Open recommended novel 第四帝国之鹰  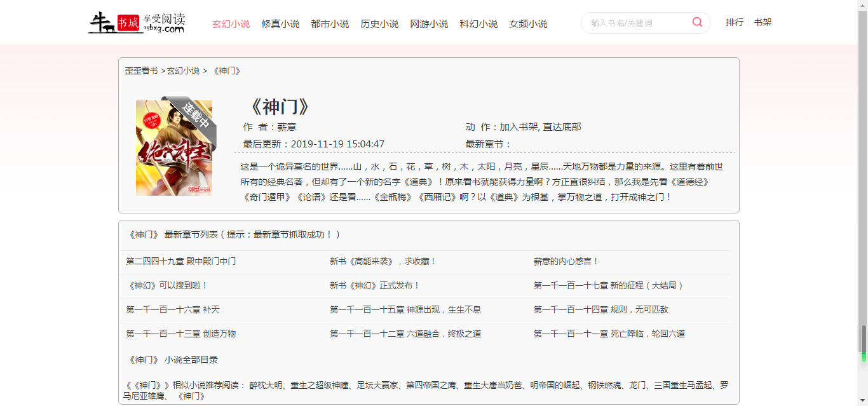(x=431, y=385)
